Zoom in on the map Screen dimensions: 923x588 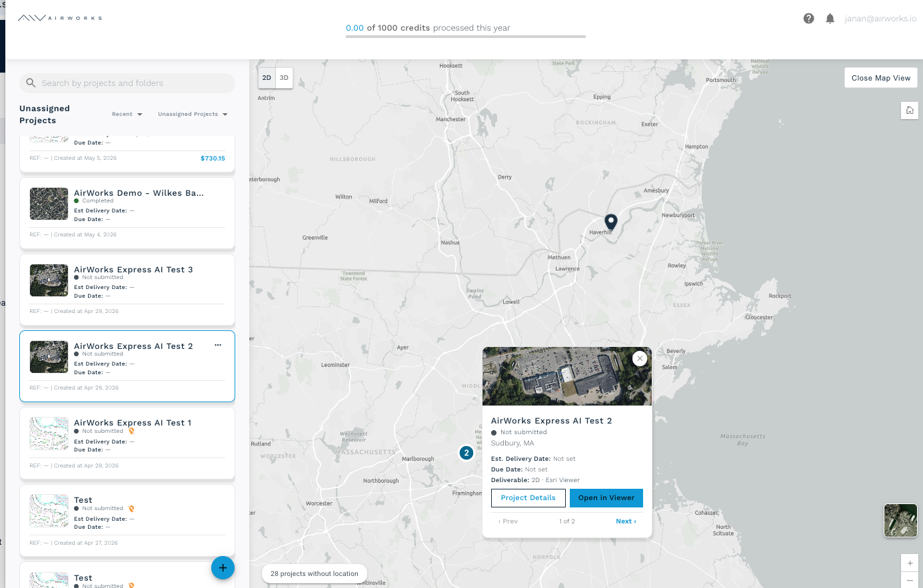910,563
